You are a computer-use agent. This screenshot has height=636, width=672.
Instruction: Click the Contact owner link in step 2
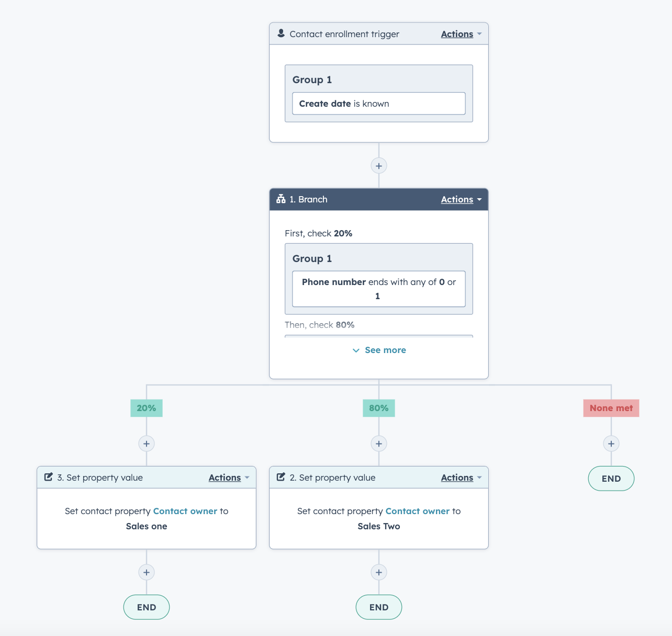[x=417, y=511]
